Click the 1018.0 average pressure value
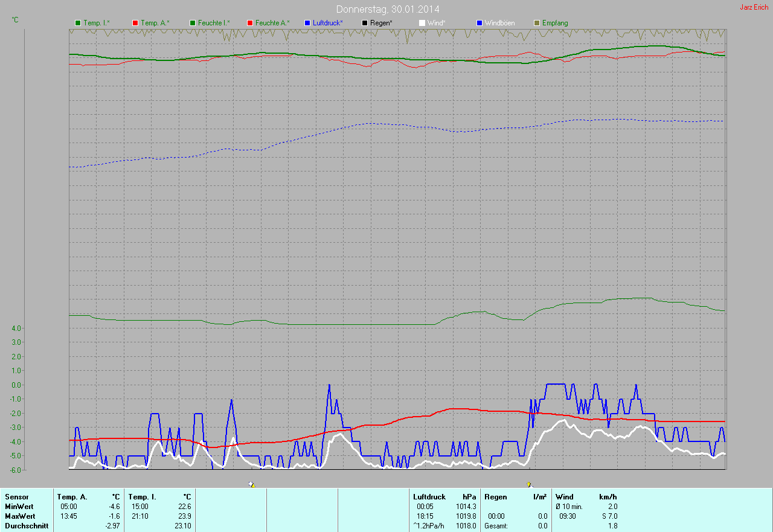The width and height of the screenshot is (773, 532). (x=466, y=526)
